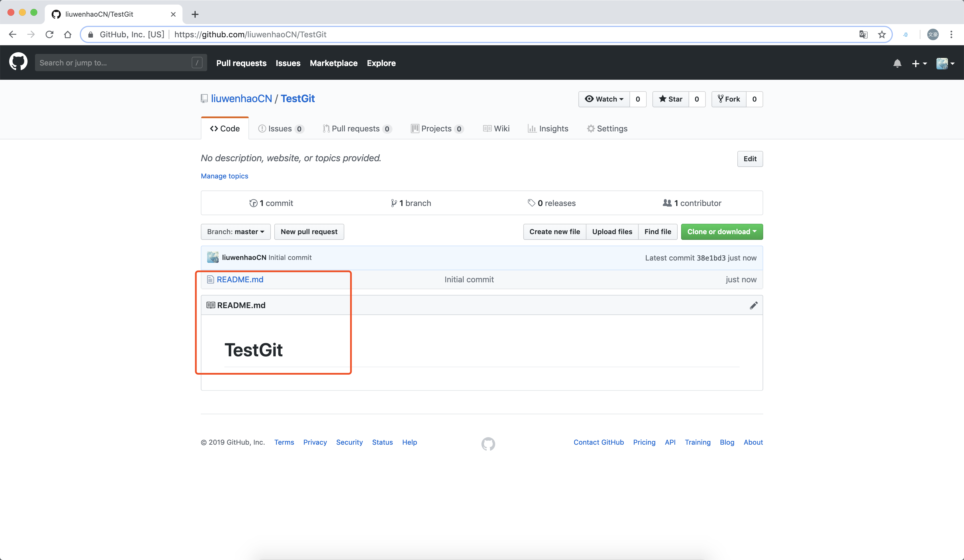Click Issues in top navigation

pos(288,63)
